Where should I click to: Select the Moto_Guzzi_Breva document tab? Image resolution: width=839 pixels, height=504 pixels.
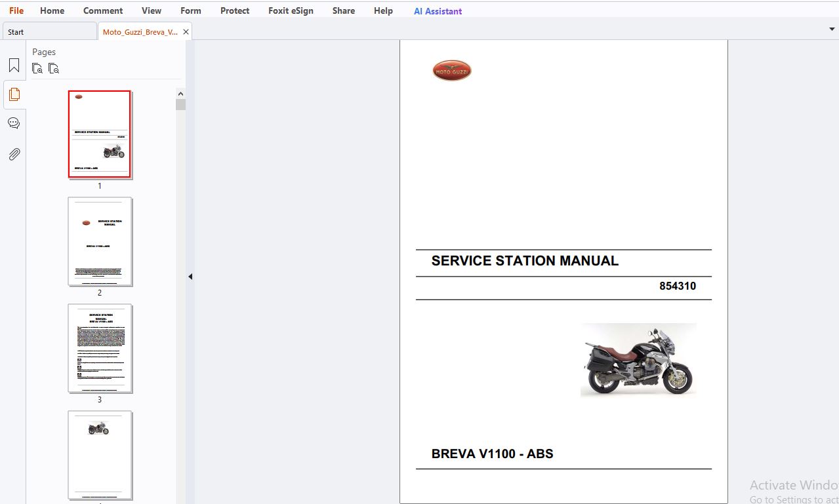[140, 31]
